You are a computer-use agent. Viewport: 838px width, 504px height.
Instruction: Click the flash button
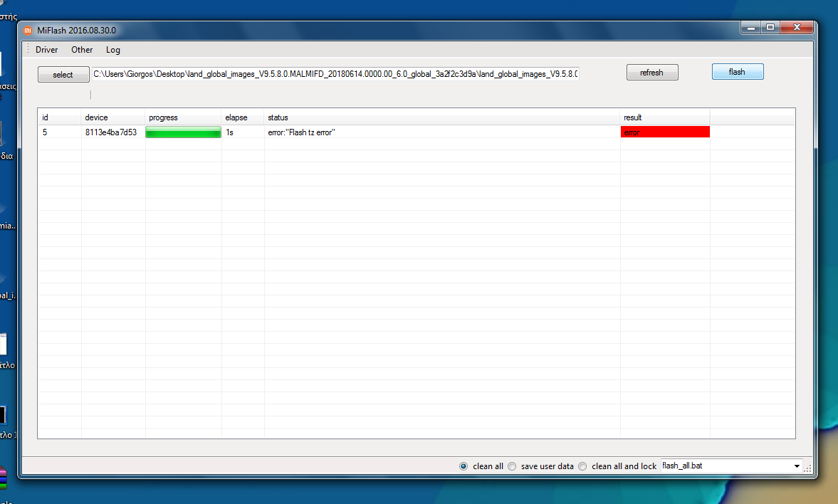click(738, 72)
